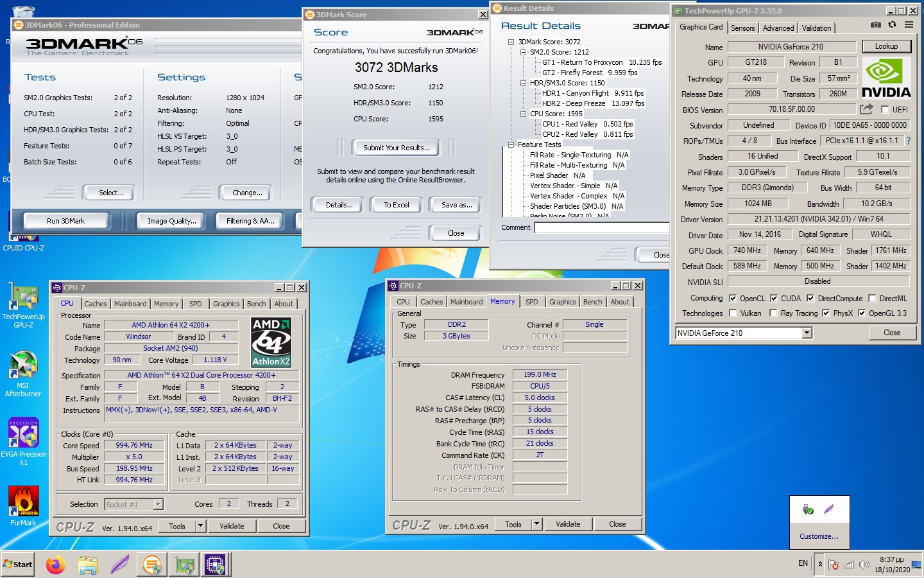Click the NVIDIA logo in GPU-Z
Viewport: 924px width, 578px height.
[x=886, y=77]
